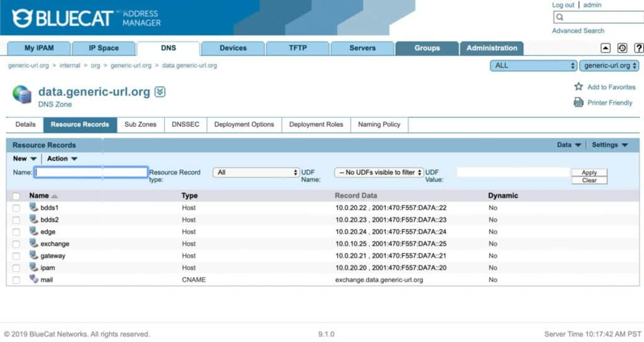Click the session history clock icon
The image size is (644, 342).
point(622,48)
